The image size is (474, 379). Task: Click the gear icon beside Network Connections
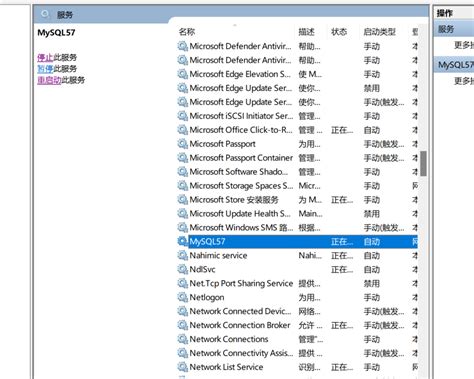(182, 339)
